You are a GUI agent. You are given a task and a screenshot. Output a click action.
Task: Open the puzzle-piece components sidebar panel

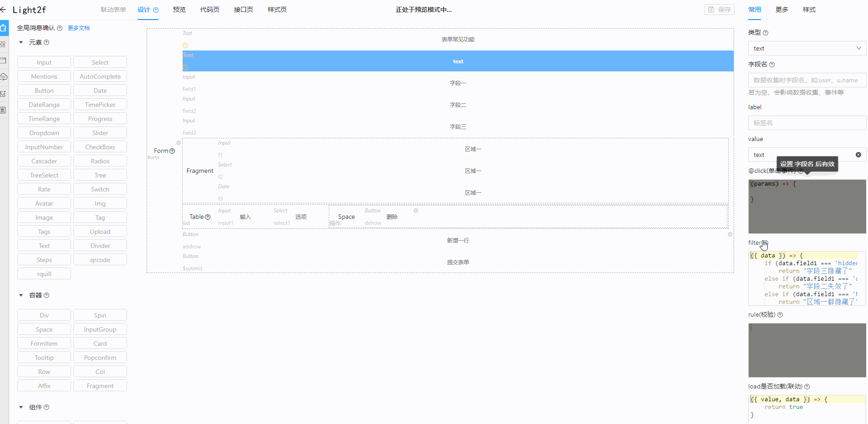[x=3, y=28]
